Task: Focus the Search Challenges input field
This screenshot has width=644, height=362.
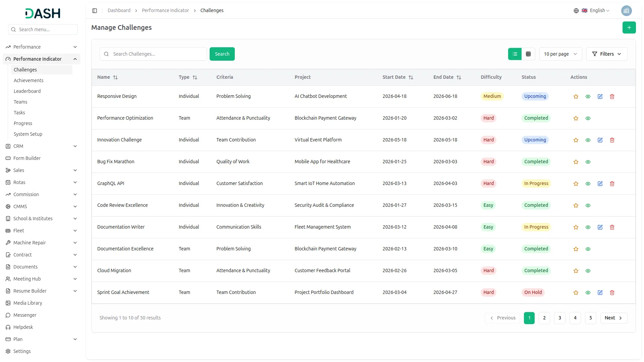Action: (153, 54)
